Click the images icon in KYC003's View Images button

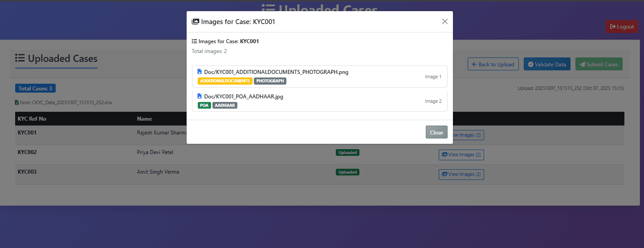pyautogui.click(x=444, y=175)
